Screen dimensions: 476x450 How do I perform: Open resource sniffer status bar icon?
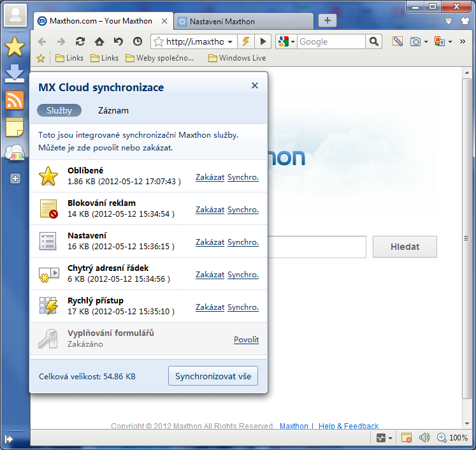pyautogui.click(x=381, y=438)
